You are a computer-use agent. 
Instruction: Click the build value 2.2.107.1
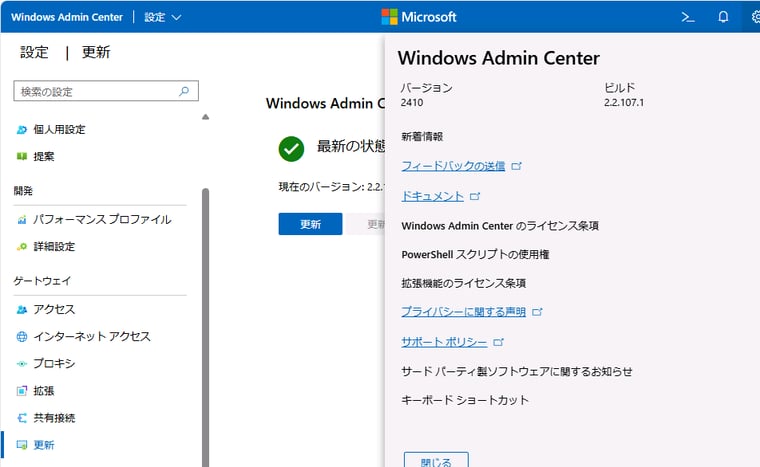tap(624, 102)
